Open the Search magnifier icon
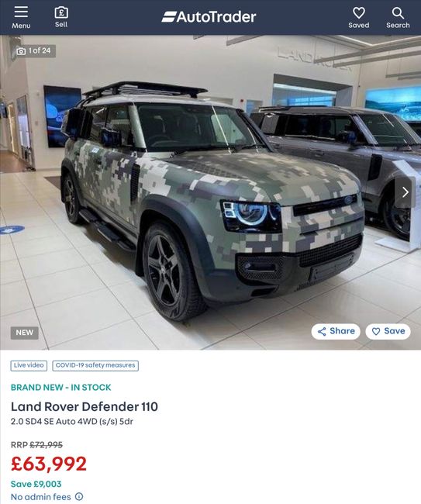This screenshot has width=421, height=504. pyautogui.click(x=398, y=13)
